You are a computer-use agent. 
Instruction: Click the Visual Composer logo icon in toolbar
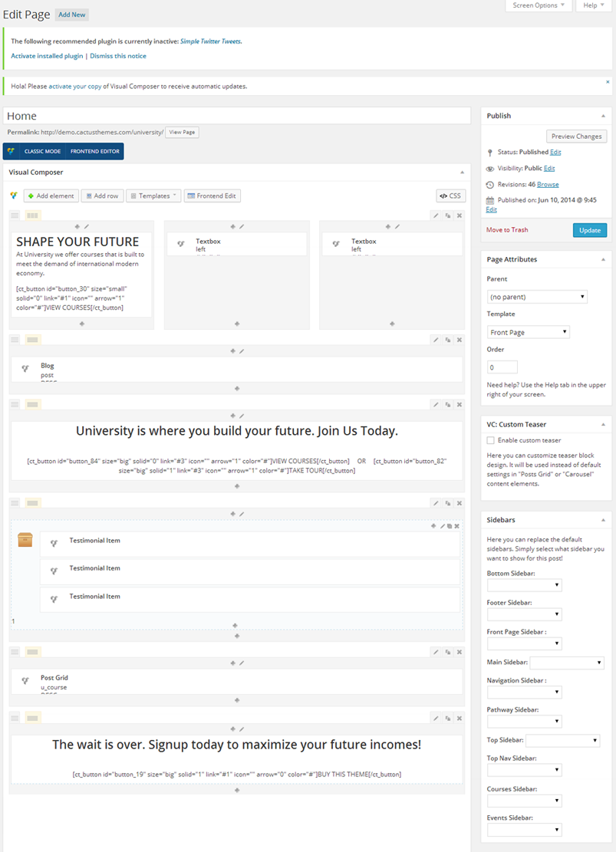point(14,196)
